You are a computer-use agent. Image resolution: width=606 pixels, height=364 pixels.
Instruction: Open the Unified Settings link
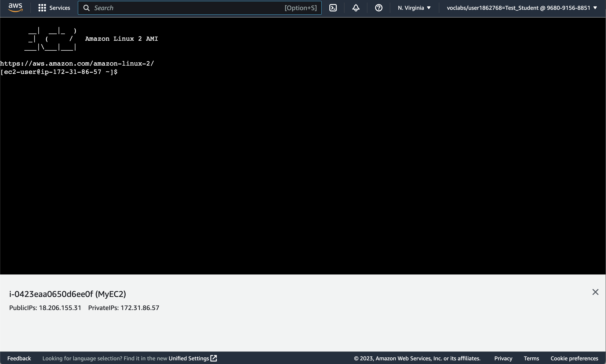[x=189, y=358]
